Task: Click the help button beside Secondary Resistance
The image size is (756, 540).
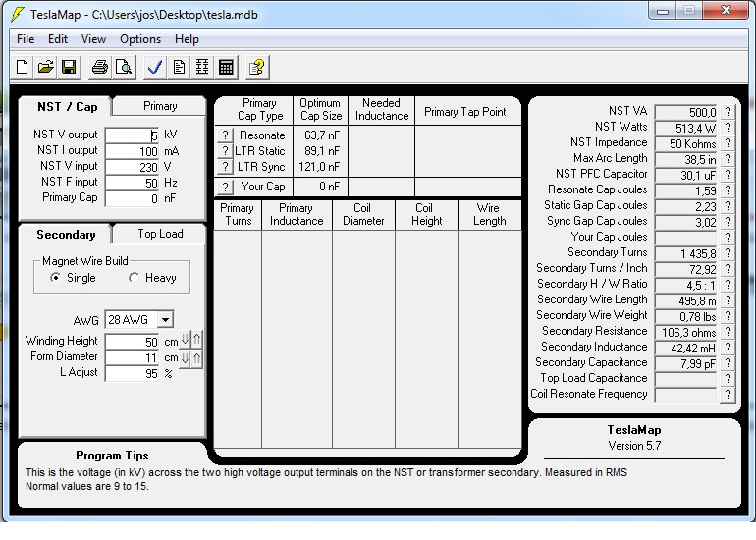Action: [729, 332]
